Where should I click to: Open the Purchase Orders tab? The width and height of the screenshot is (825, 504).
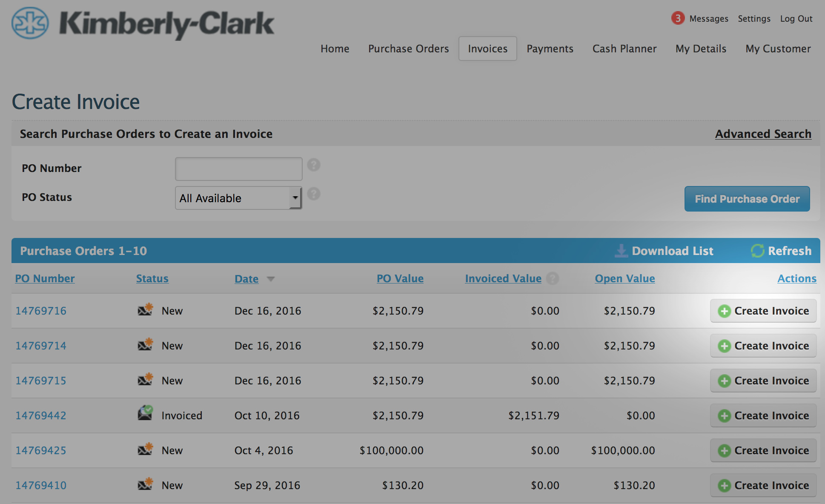(409, 49)
